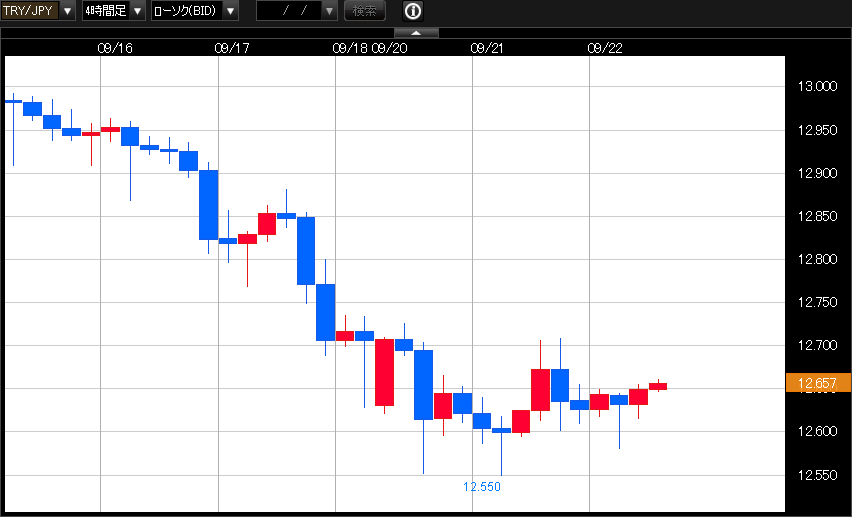Open the chart information icon
Viewport: 852px width, 517px height.
tap(413, 11)
